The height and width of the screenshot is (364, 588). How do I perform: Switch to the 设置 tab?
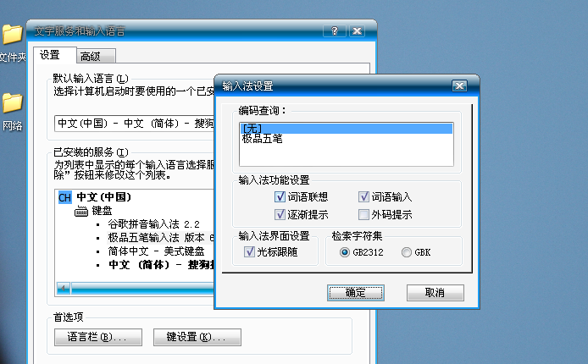click(55, 55)
